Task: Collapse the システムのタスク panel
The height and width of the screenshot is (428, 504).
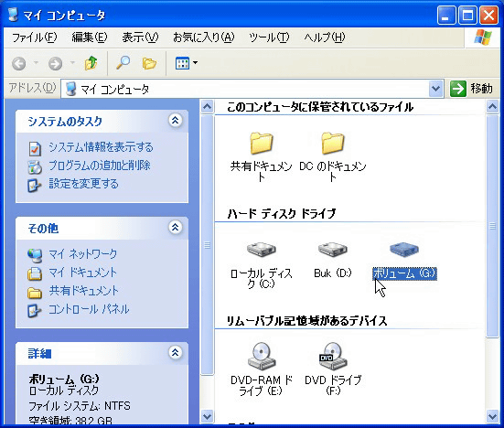Action: [x=176, y=121]
